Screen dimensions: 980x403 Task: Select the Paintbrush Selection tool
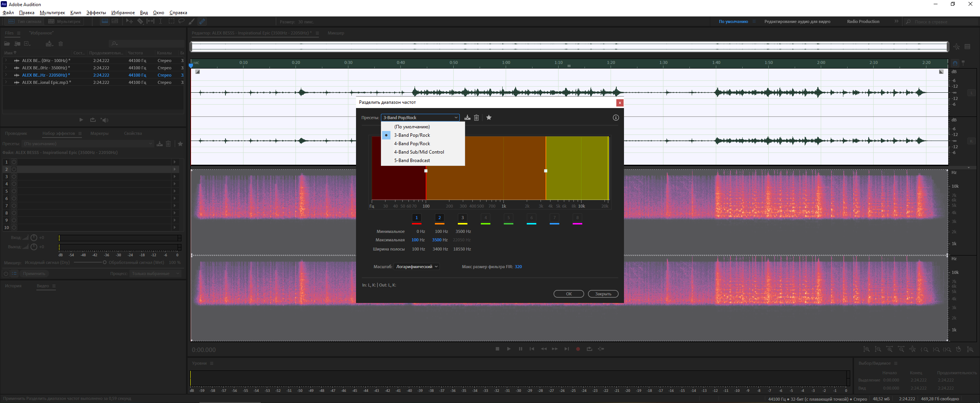192,21
